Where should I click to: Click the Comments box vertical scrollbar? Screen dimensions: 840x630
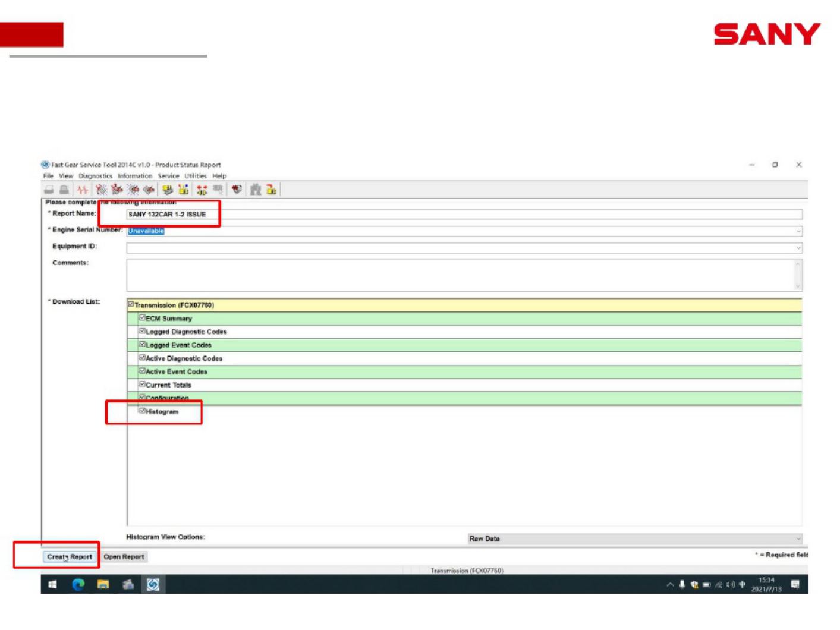coord(798,275)
